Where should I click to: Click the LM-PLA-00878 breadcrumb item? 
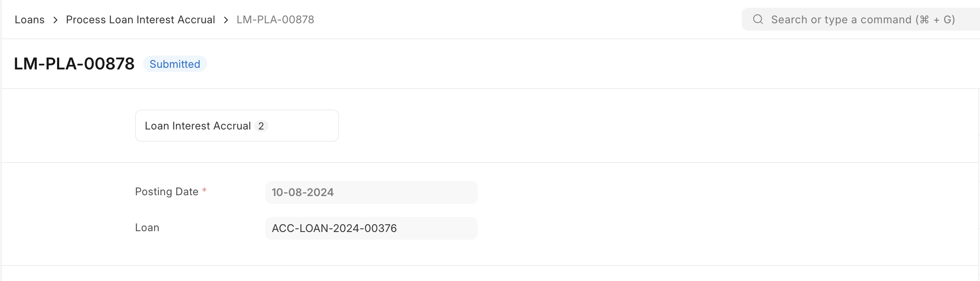coord(275,20)
